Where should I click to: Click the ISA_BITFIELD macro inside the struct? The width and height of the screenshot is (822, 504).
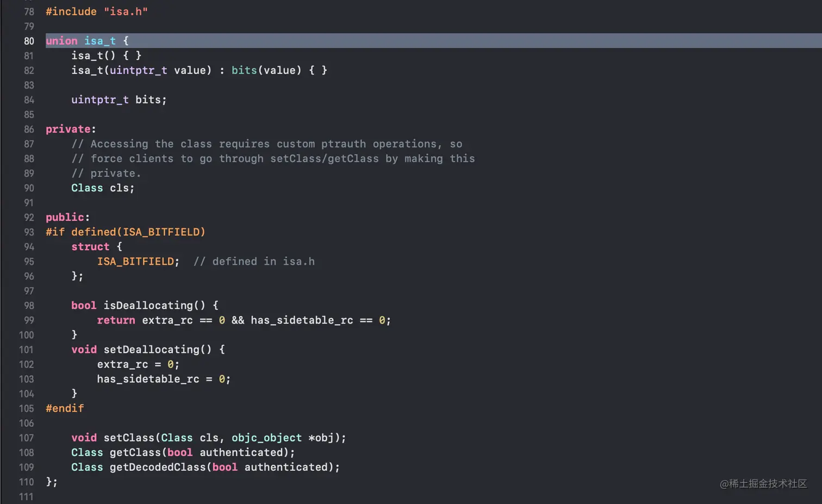point(135,262)
